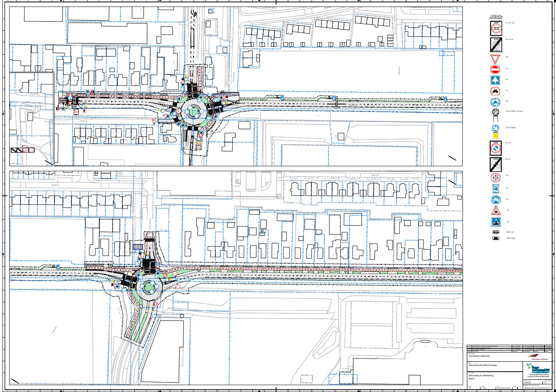Select the no-parking zone sign in legend
Screen dimensions: 556x392
pos(495,148)
